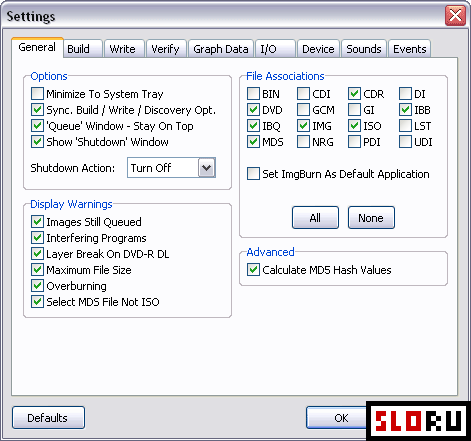Click the All file associations button
The image size is (471, 441).
pyautogui.click(x=315, y=218)
